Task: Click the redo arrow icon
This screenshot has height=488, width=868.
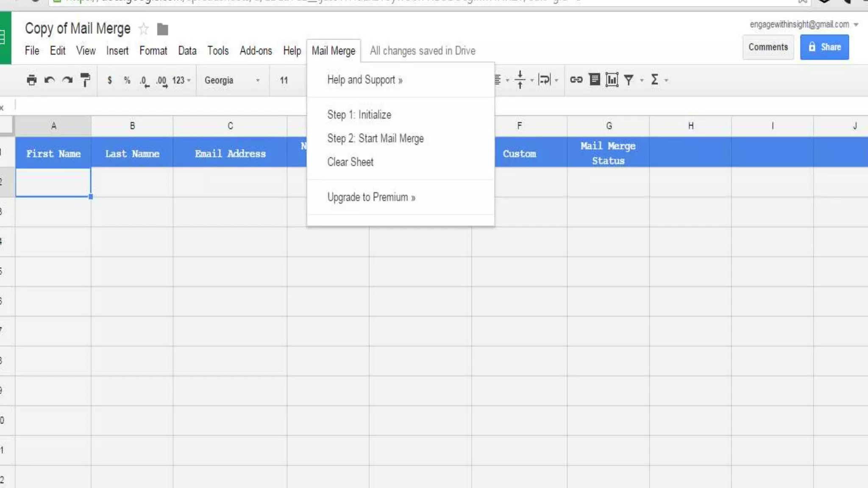Action: (x=67, y=80)
